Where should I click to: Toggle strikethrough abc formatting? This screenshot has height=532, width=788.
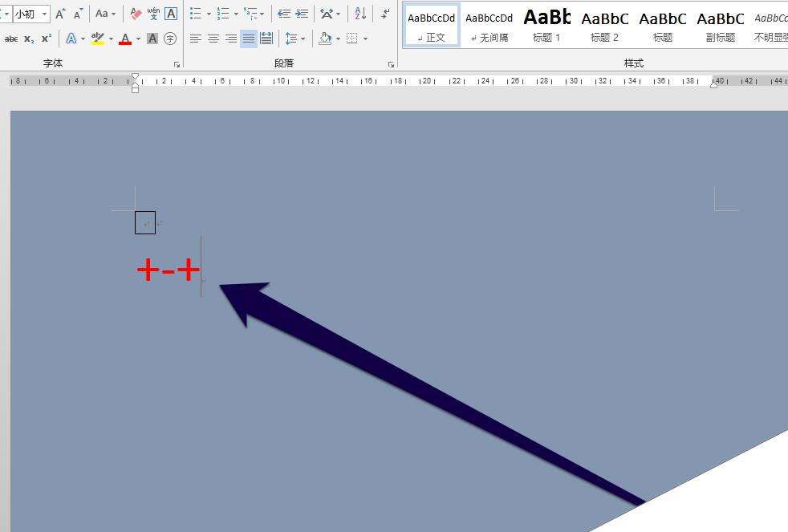(11, 39)
